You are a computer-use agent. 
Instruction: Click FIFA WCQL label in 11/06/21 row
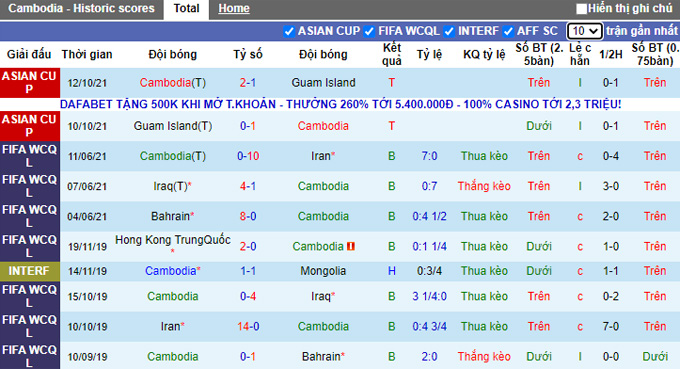[29, 156]
